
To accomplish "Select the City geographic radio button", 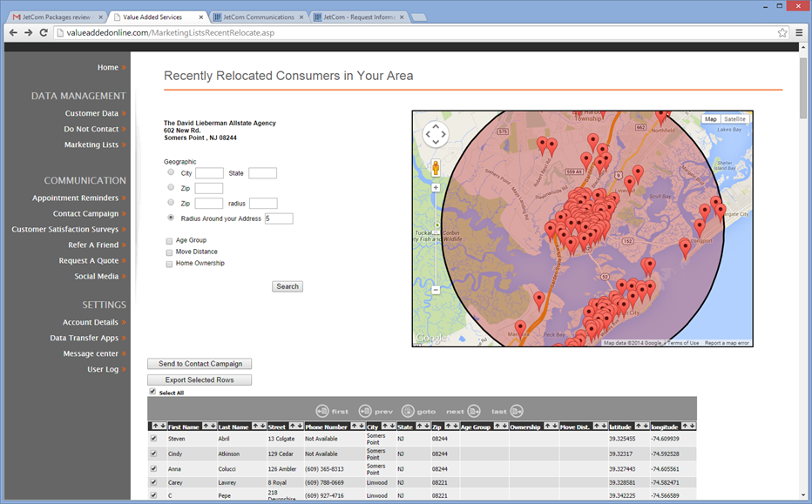I will [171, 172].
